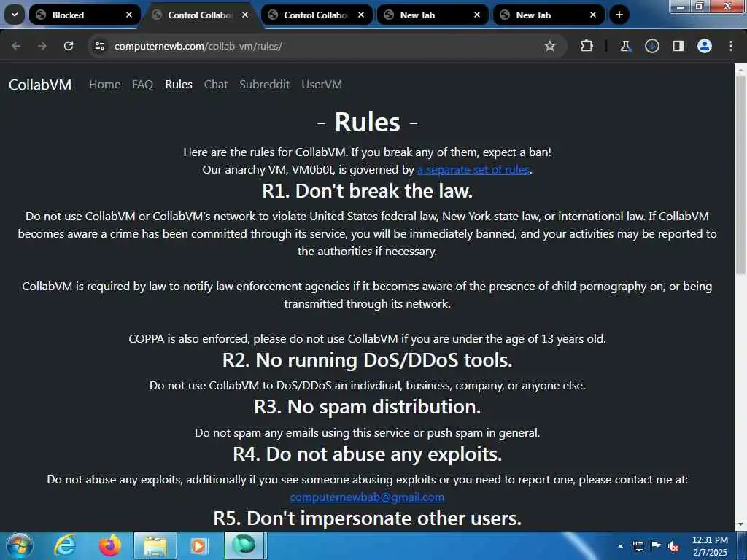
Task: Click the scrollbar up arrow
Action: click(740, 70)
